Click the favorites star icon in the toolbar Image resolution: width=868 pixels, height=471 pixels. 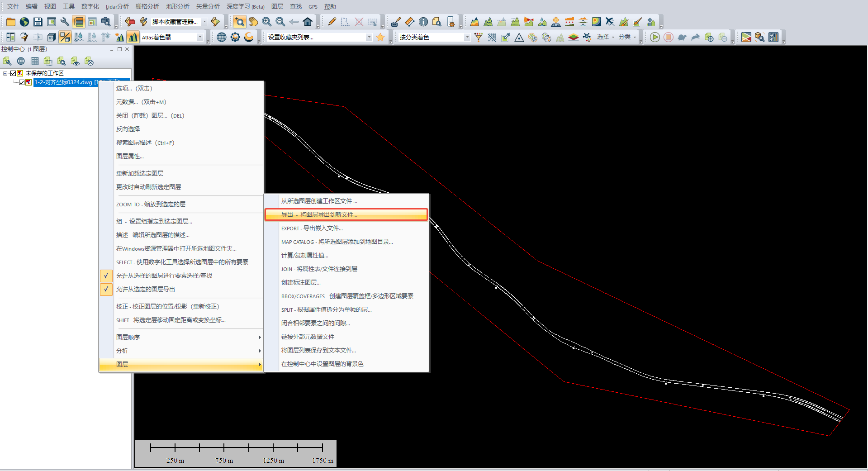click(x=380, y=37)
